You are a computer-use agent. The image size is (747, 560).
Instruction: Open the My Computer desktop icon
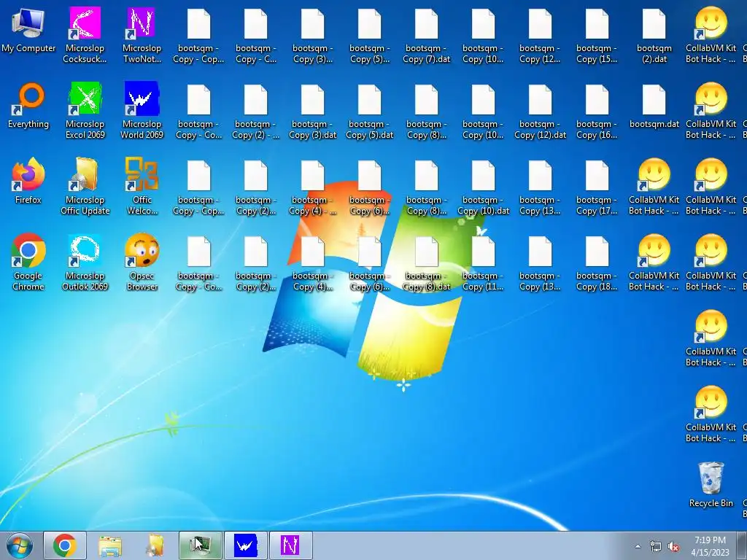tap(28, 31)
